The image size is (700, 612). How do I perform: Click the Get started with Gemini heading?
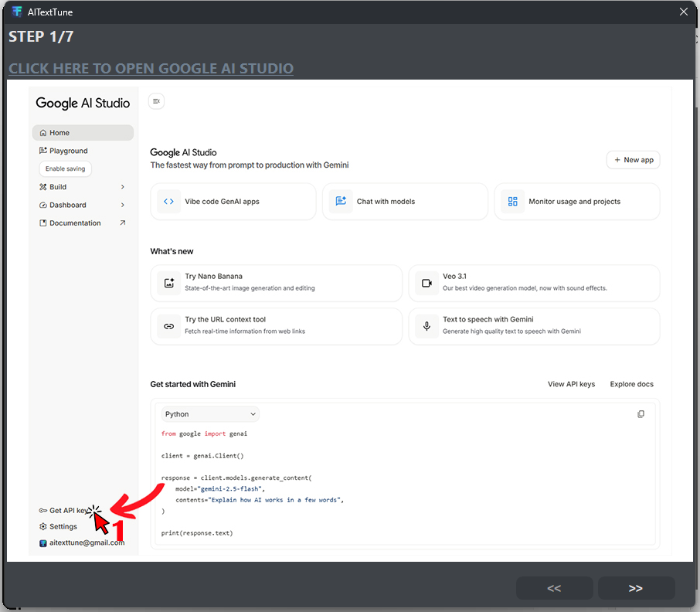point(193,384)
